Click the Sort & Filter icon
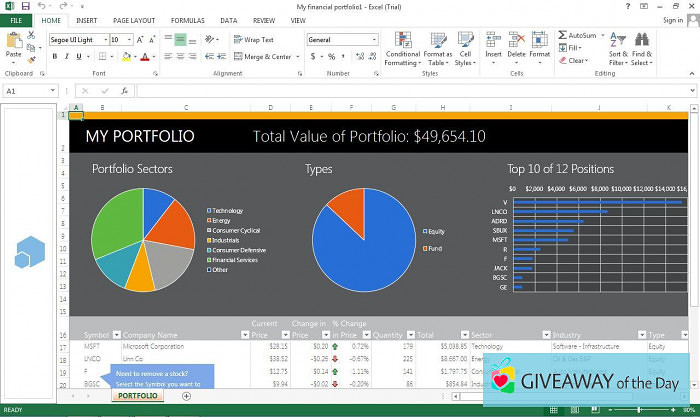700x417 pixels. click(x=617, y=40)
